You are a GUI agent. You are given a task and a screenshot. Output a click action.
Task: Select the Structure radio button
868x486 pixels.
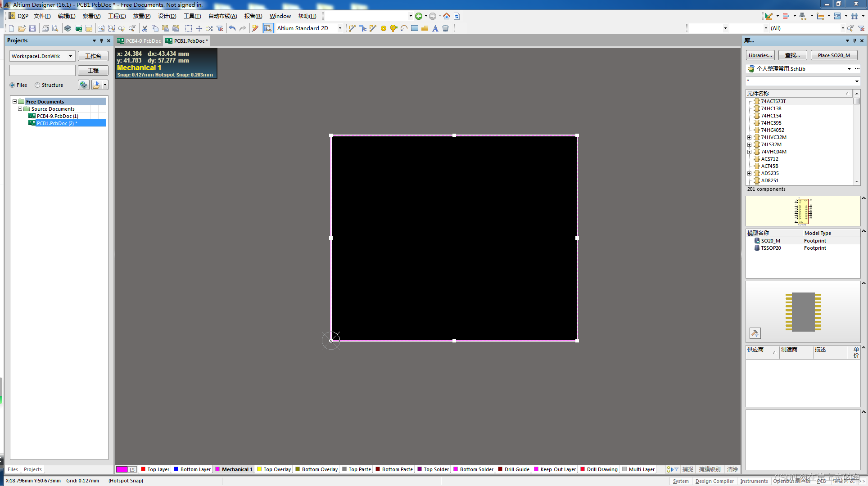click(38, 85)
